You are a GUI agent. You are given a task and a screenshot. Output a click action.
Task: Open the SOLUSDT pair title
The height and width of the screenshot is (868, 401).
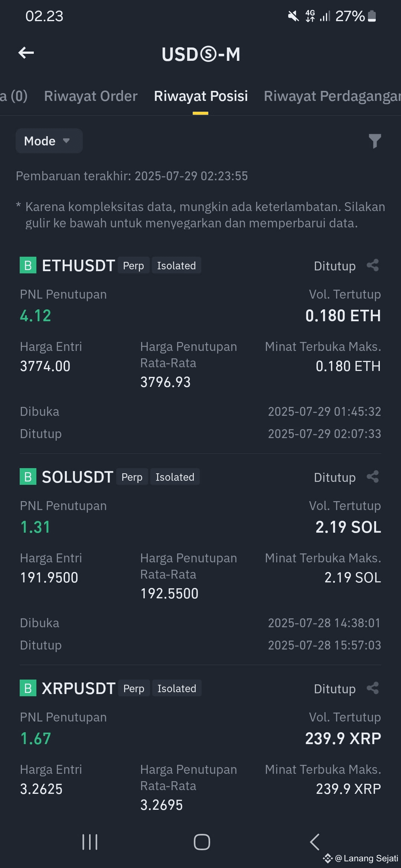78,477
